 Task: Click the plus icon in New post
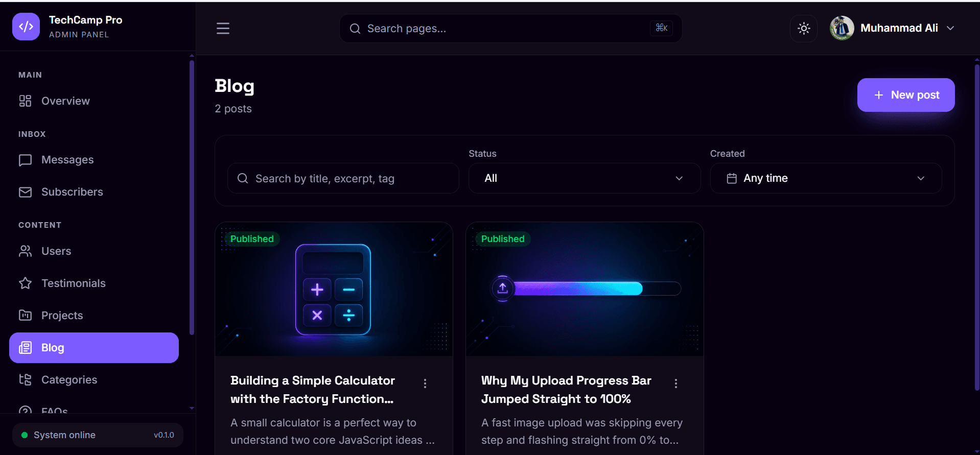click(879, 95)
